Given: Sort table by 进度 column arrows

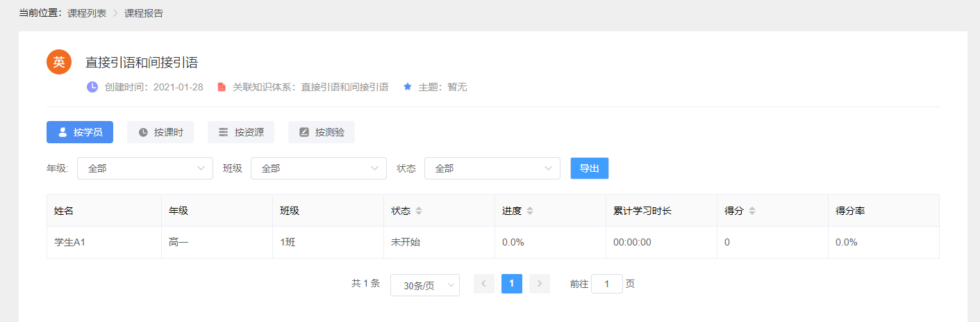Looking at the screenshot, I should 530,211.
